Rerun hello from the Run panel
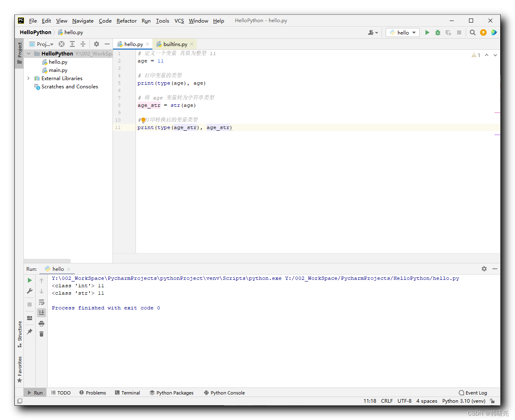Screen dimensions: 515x420 (x=30, y=280)
